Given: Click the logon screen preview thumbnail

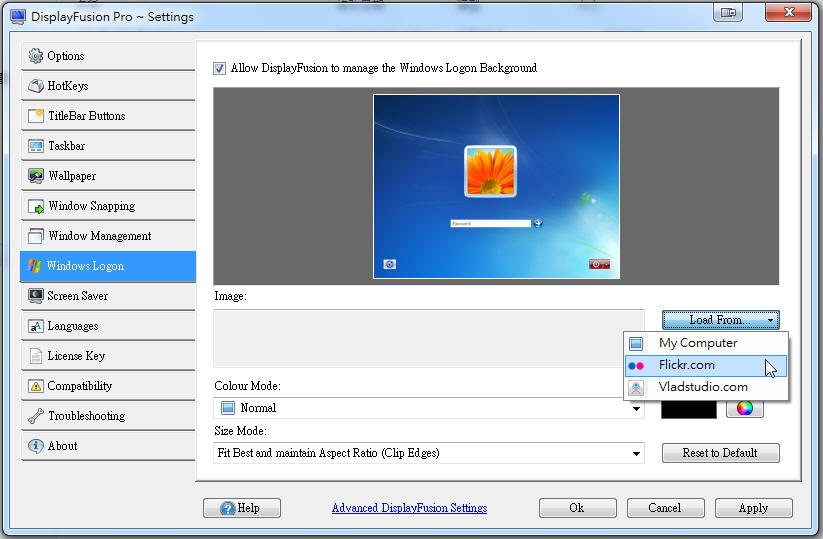Looking at the screenshot, I should (x=496, y=187).
